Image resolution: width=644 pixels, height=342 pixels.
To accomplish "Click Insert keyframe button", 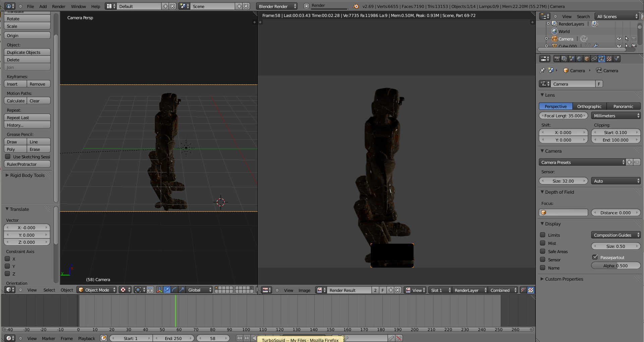I will point(15,84).
